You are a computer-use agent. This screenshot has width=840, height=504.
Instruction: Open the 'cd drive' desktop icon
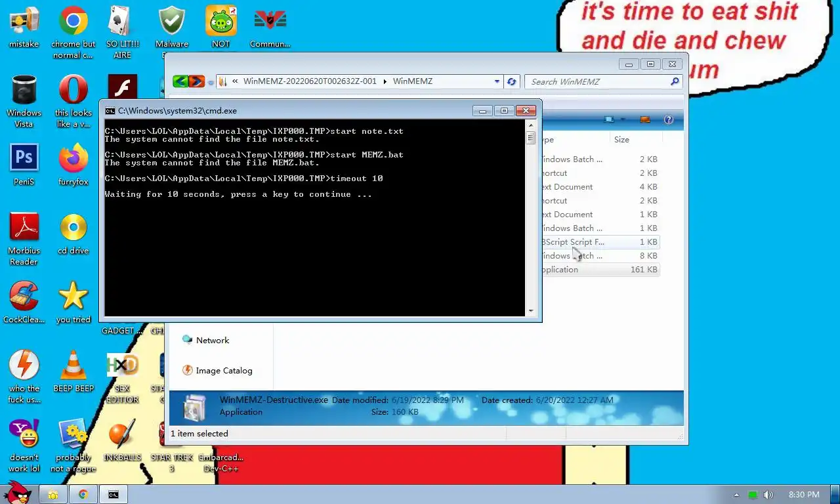pyautogui.click(x=73, y=234)
